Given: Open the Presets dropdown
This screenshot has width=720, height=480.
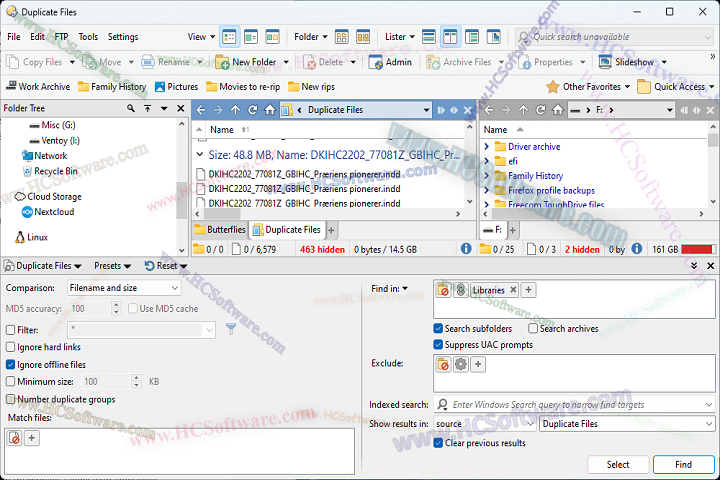Looking at the screenshot, I should pyautogui.click(x=112, y=266).
